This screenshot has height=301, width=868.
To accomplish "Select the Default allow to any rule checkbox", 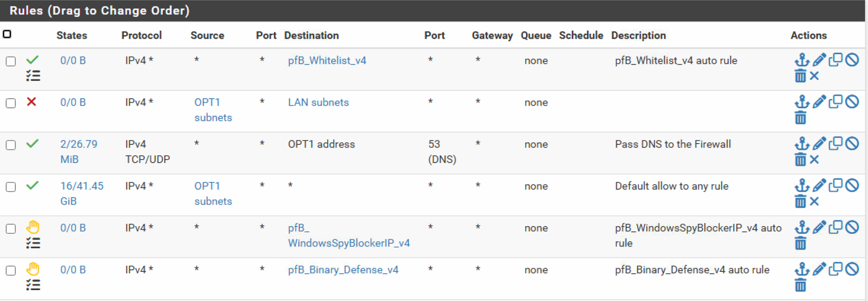I will [x=11, y=187].
